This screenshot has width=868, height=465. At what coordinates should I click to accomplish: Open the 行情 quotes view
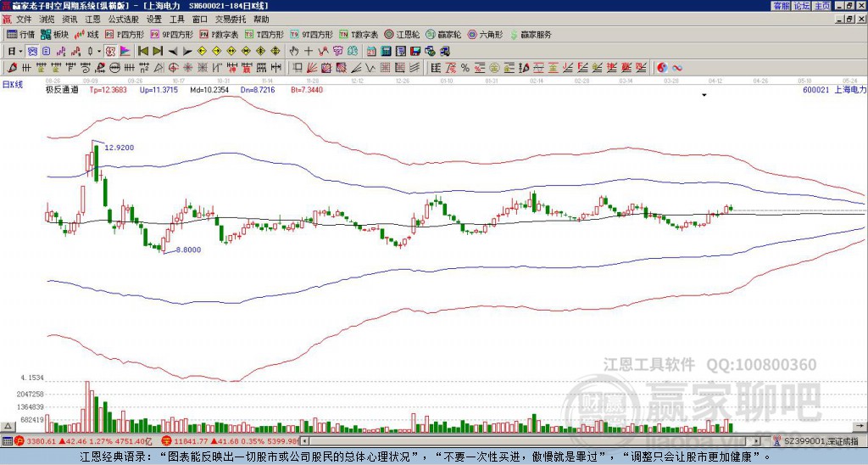(x=20, y=34)
